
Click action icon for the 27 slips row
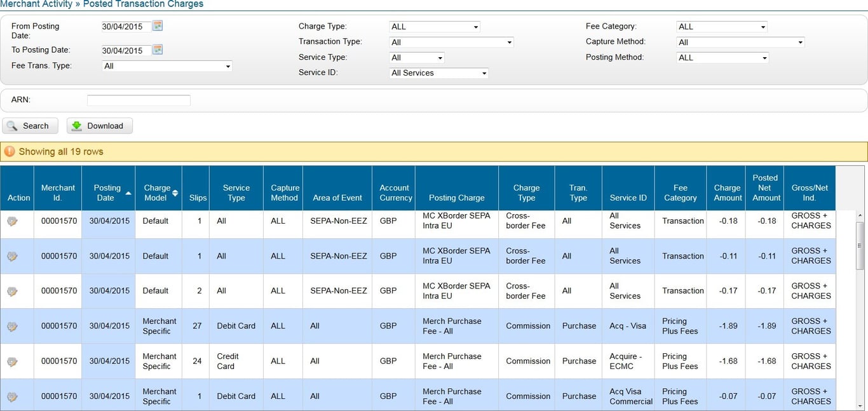pyautogui.click(x=12, y=327)
